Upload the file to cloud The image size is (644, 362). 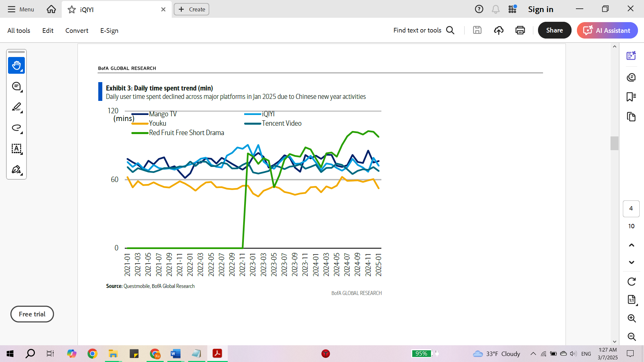tap(498, 31)
